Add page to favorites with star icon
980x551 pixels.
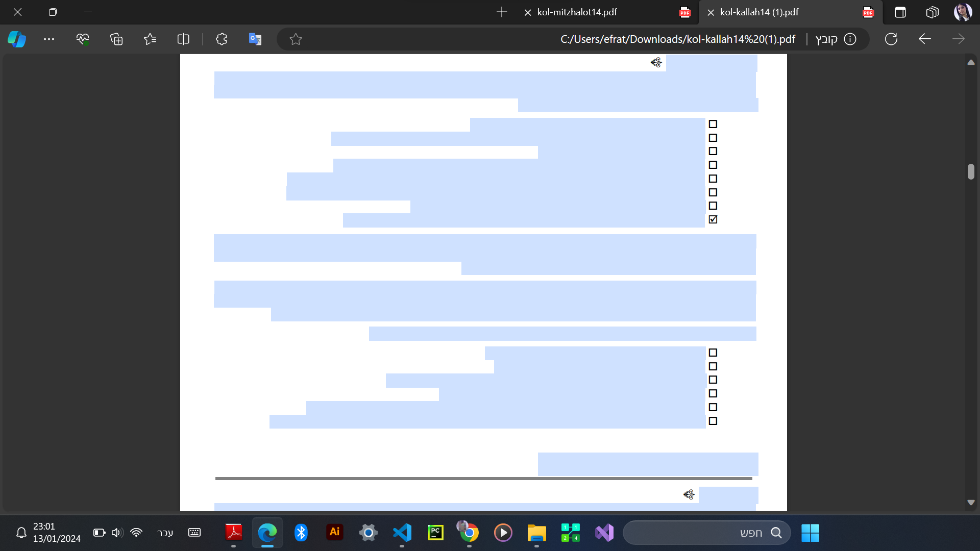point(296,39)
